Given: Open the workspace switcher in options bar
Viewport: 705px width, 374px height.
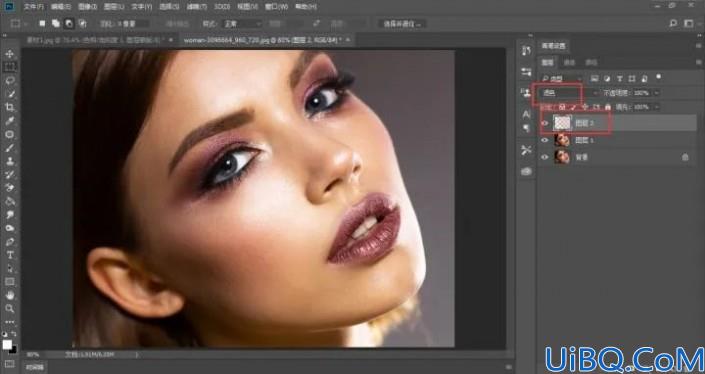Looking at the screenshot, I should [688, 23].
